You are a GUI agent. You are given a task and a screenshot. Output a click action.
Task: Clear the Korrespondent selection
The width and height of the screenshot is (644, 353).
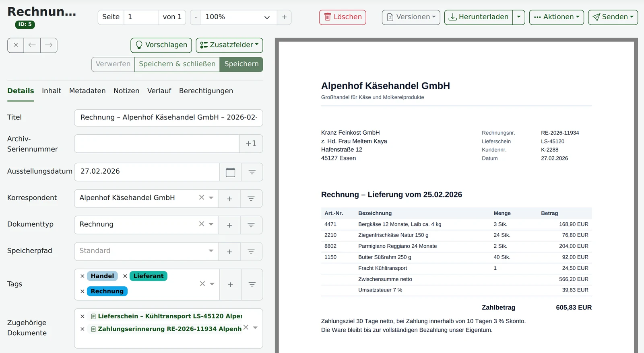(202, 197)
